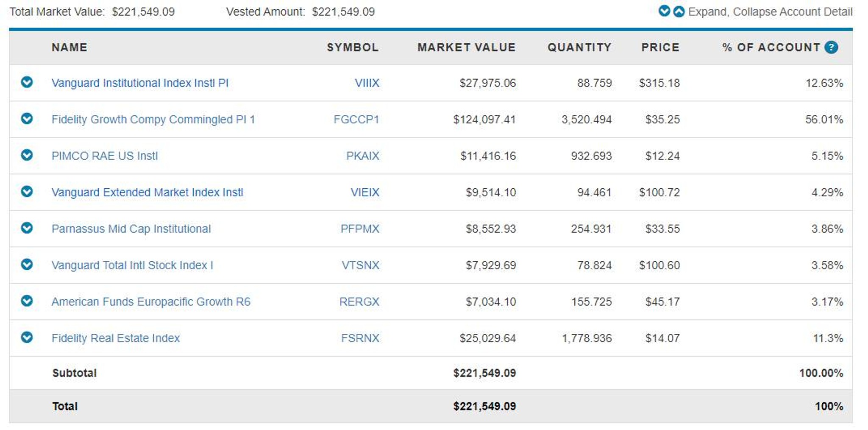Viewport: 868px width, 430px height.
Task: Expand the Vanguard Institutional Index row
Action: pyautogui.click(x=27, y=82)
